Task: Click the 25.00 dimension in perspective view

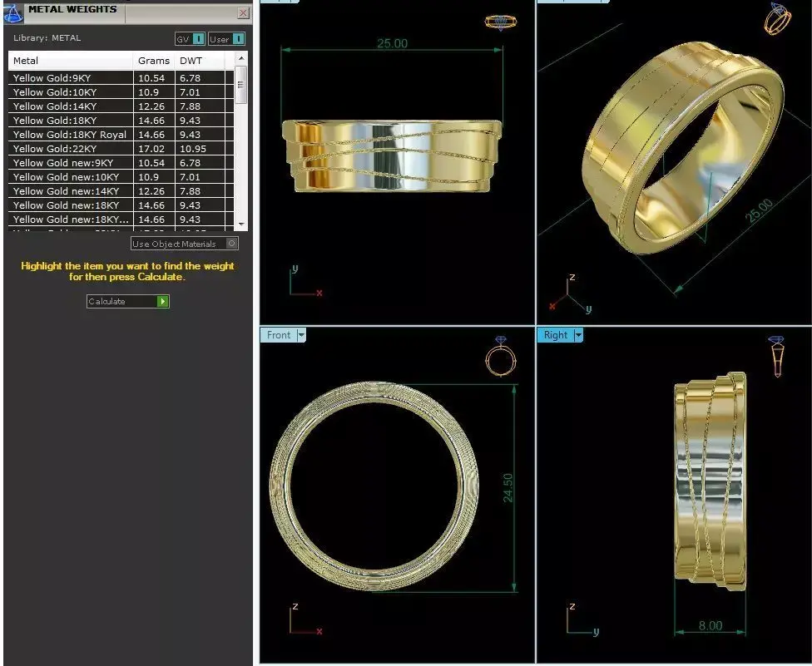Action: (x=760, y=210)
